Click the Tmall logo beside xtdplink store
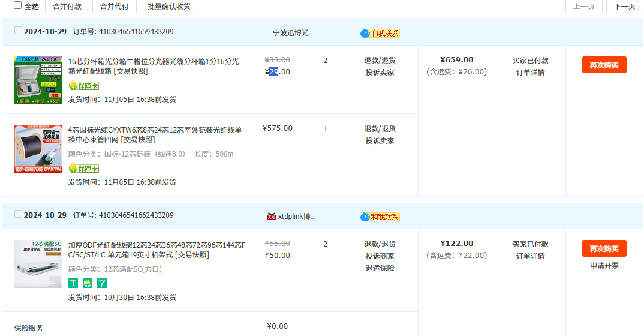This screenshot has width=644, height=336. [272, 216]
